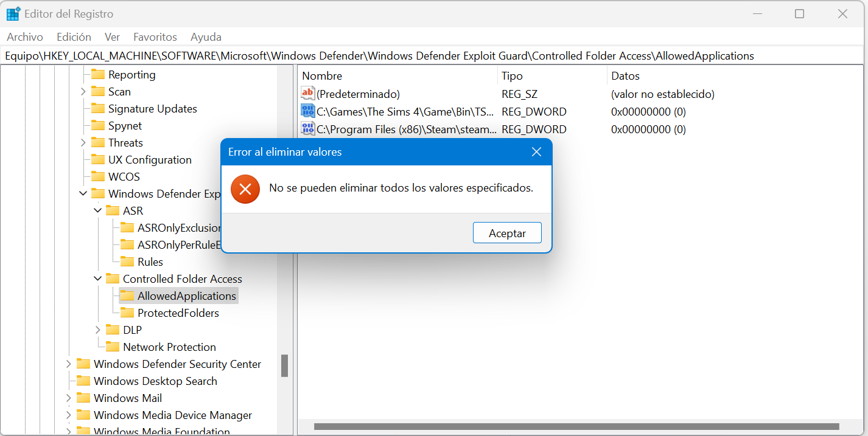The image size is (868, 436).
Task: Close the Error al eliminar valores dialog
Action: coord(536,152)
